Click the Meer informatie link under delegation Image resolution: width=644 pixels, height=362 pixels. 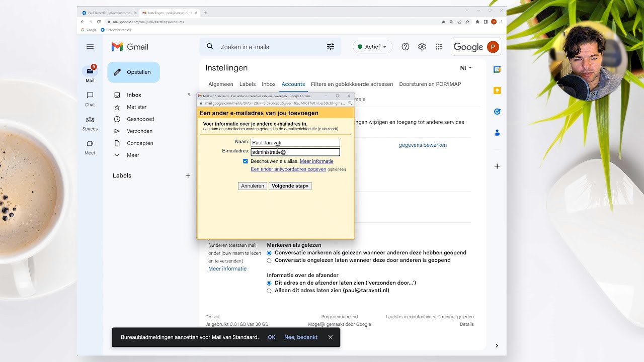[x=227, y=268]
